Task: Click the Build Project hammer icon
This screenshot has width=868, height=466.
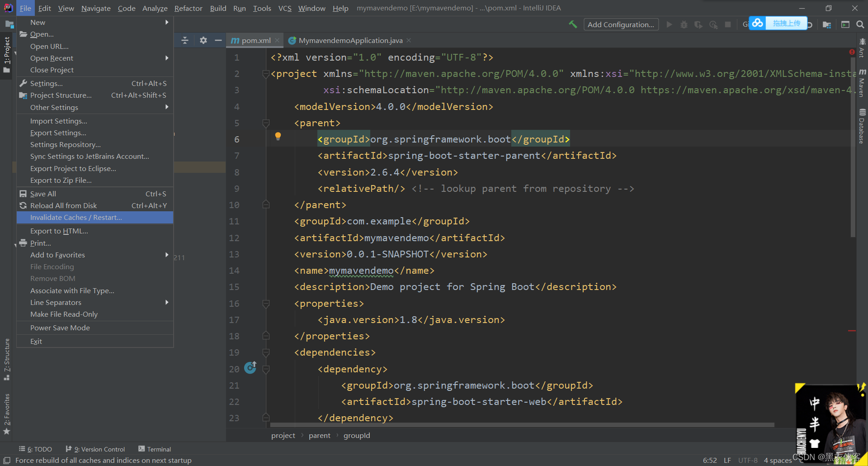Action: point(573,24)
